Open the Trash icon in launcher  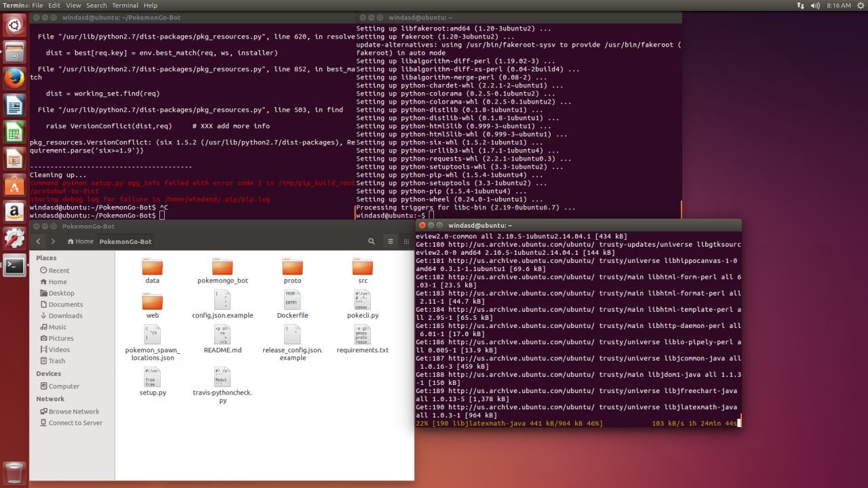click(14, 472)
